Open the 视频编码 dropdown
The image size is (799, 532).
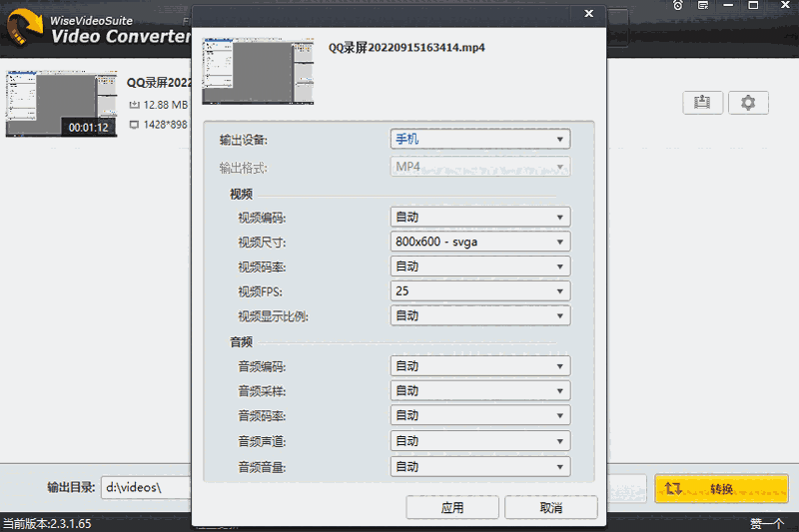click(480, 218)
